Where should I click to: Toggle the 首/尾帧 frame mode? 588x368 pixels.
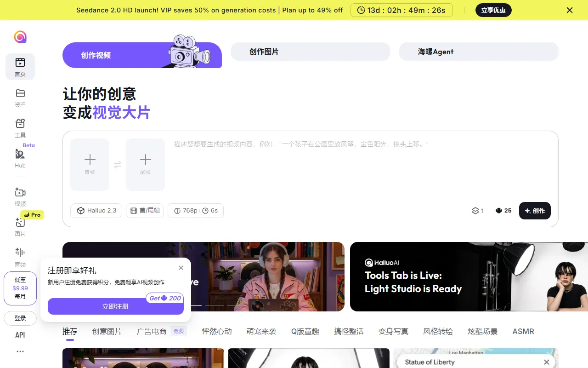145,211
